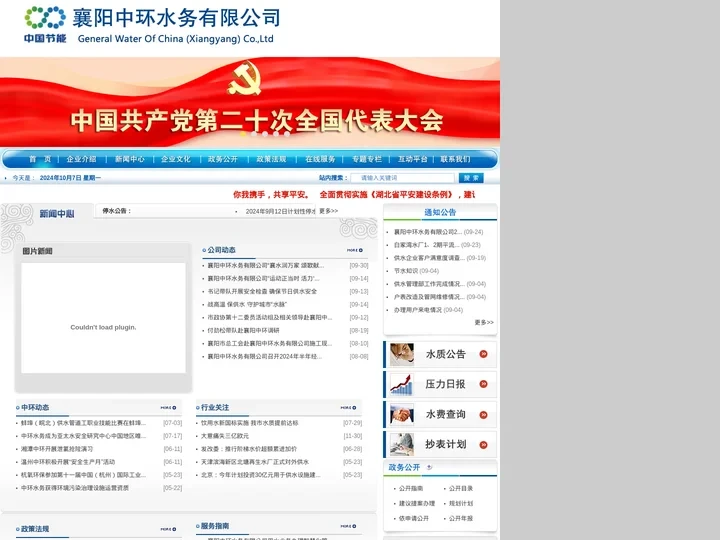Open 温州中环积极开展安全生产月活动 article
This screenshot has width=720, height=540.
68,462
